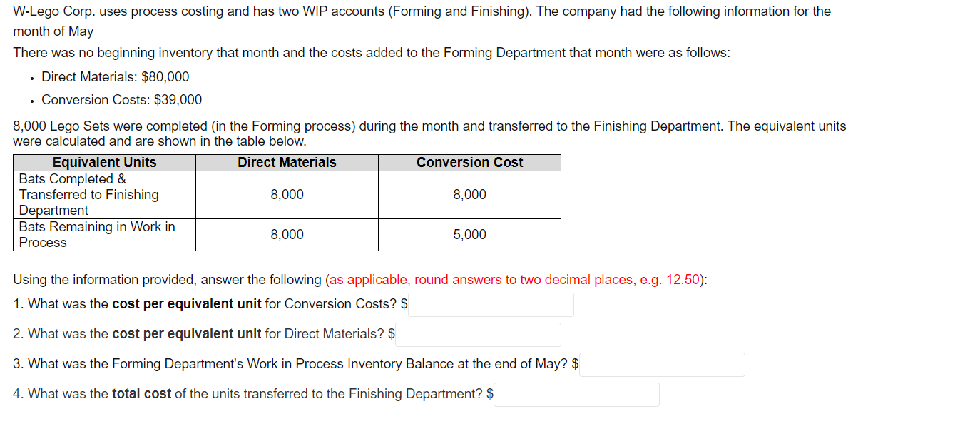Click the Conversion Costs answer input field
The image size is (980, 429).
click(x=491, y=304)
